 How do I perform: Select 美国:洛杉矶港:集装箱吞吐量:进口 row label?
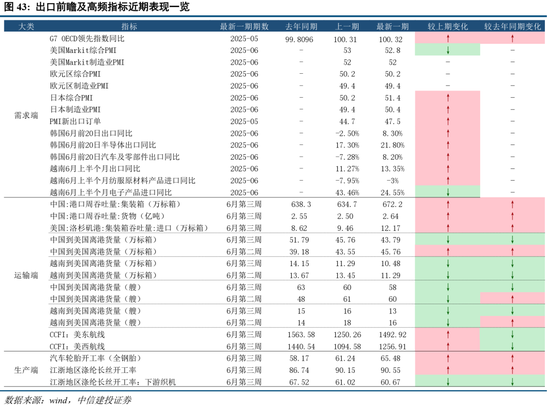point(129,228)
